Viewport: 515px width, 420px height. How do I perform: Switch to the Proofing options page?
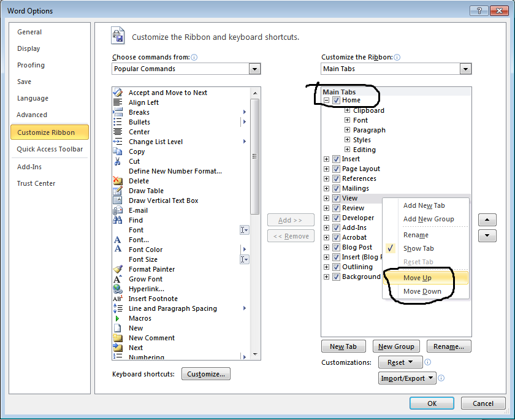click(31, 65)
